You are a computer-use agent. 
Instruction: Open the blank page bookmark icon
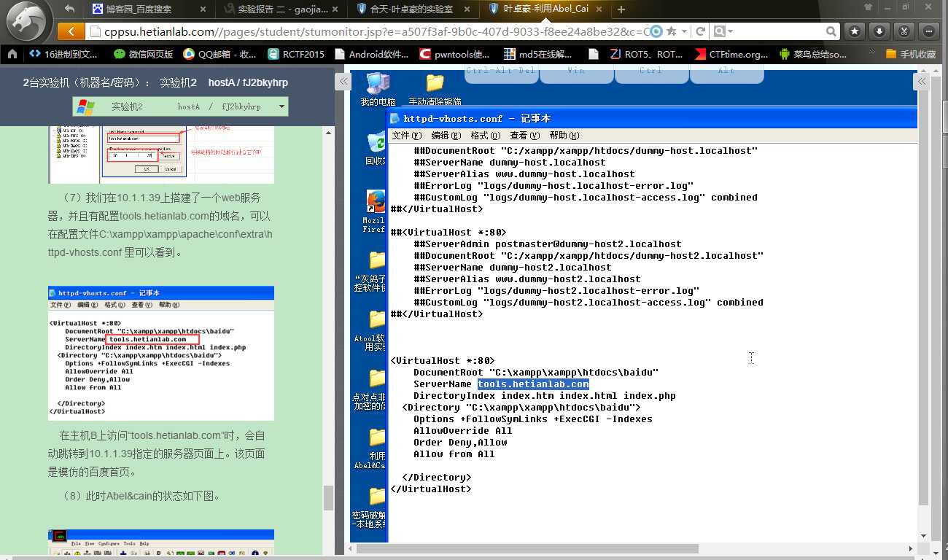[x=594, y=54]
